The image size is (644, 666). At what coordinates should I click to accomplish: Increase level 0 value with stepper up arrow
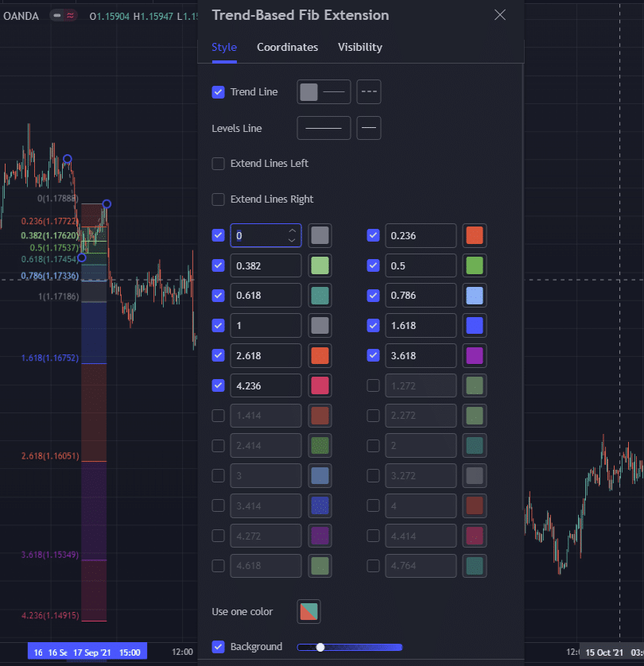click(x=292, y=230)
